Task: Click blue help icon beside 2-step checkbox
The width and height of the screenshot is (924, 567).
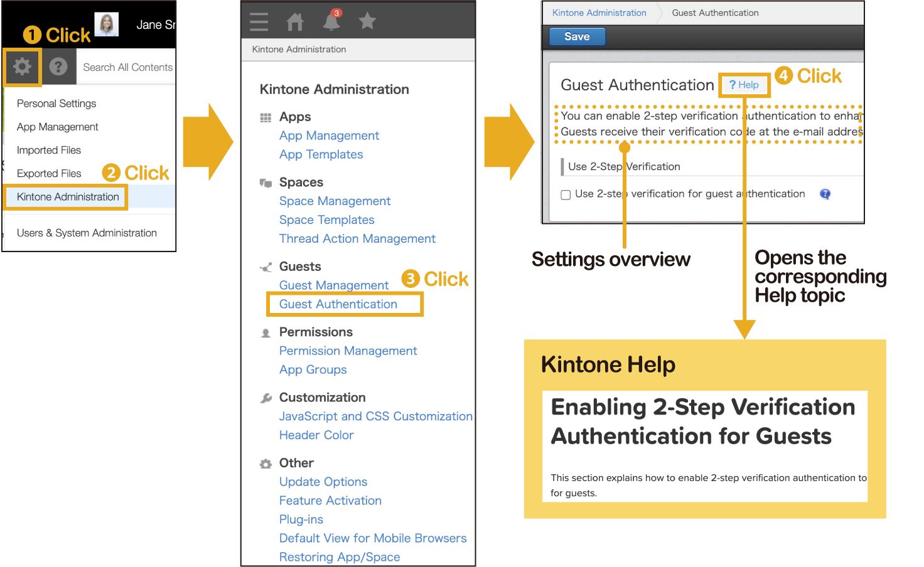Action: click(x=825, y=194)
